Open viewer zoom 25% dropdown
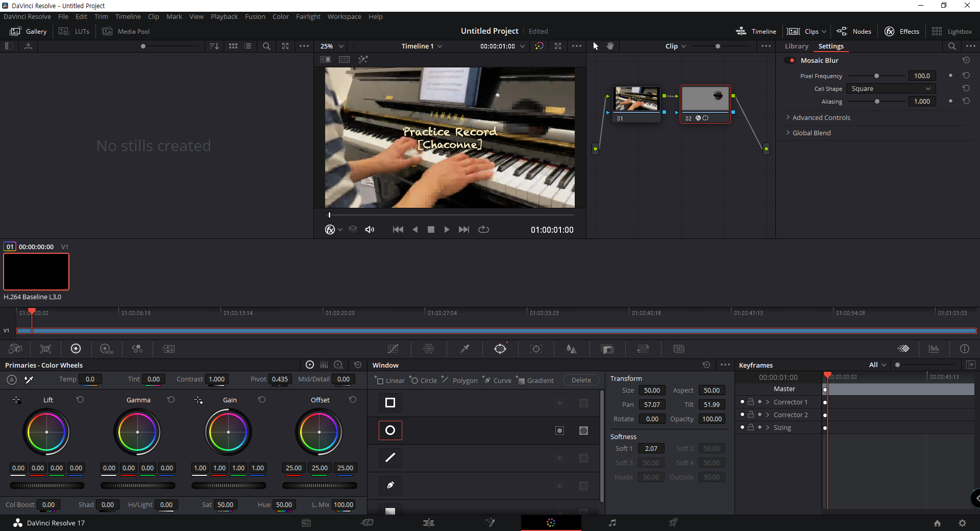Image resolution: width=980 pixels, height=531 pixels. 332,46
